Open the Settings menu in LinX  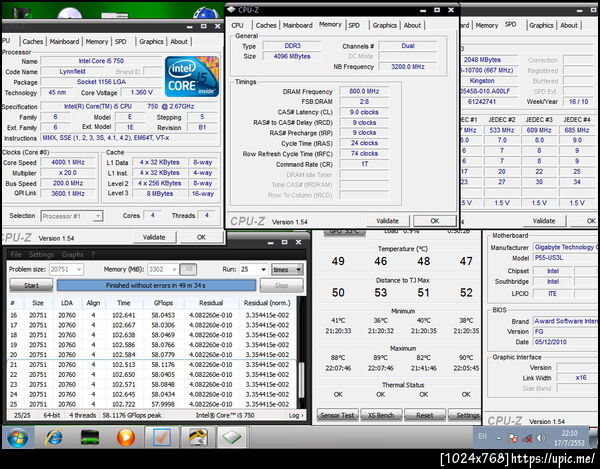tap(41, 254)
